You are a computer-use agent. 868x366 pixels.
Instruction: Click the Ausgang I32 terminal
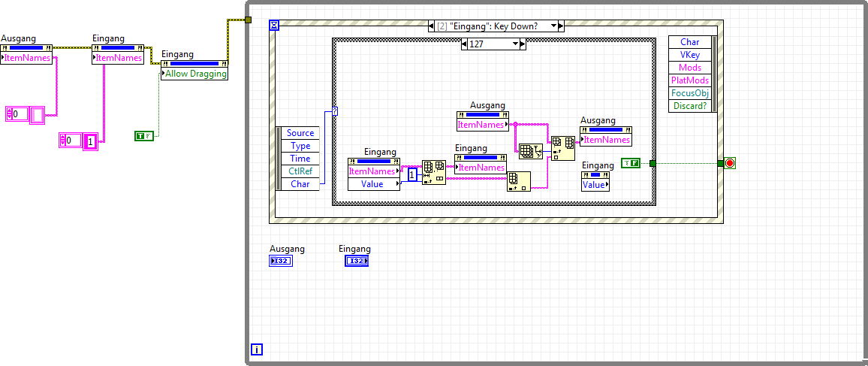tap(281, 261)
